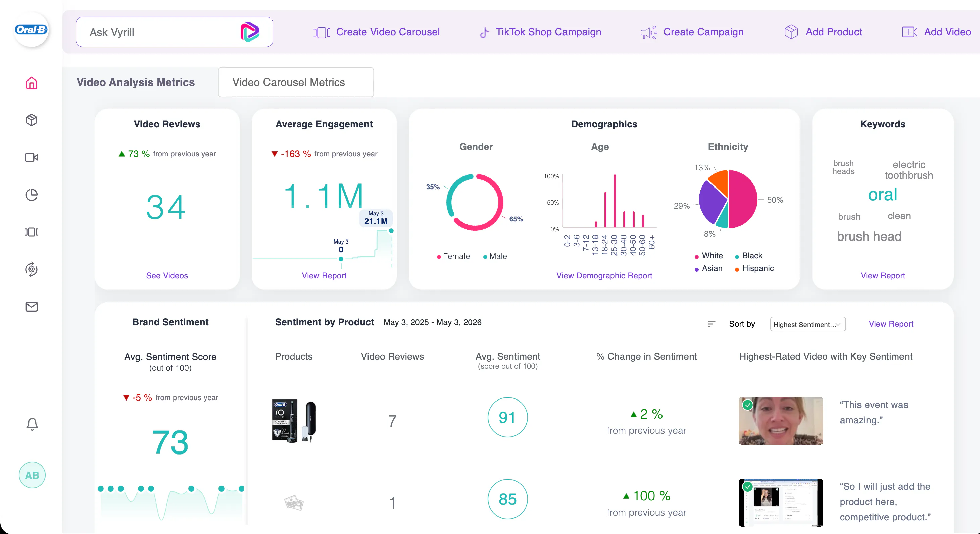Toggle the Hispanic legend item in Ethnicity chart
The height and width of the screenshot is (534, 980).
click(x=754, y=269)
